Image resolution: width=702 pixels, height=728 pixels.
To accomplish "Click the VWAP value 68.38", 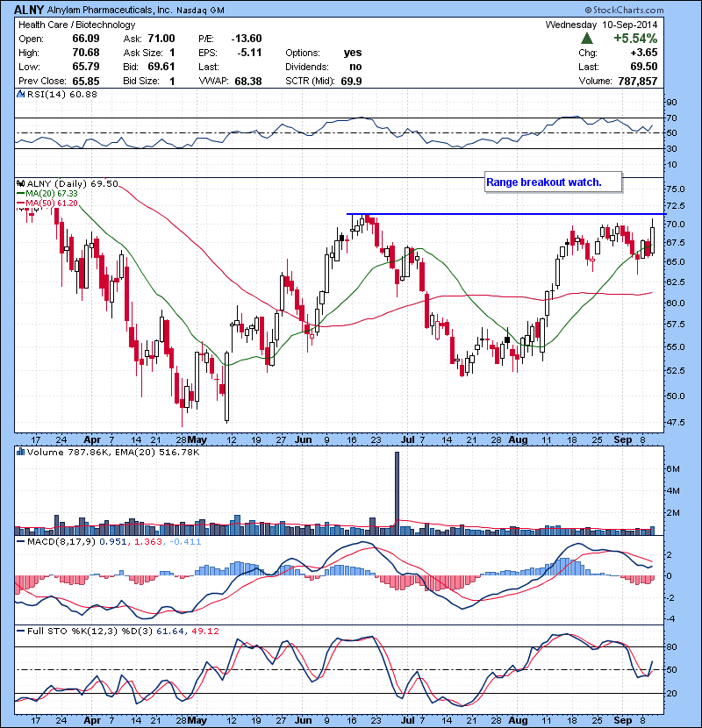I will pyautogui.click(x=248, y=82).
